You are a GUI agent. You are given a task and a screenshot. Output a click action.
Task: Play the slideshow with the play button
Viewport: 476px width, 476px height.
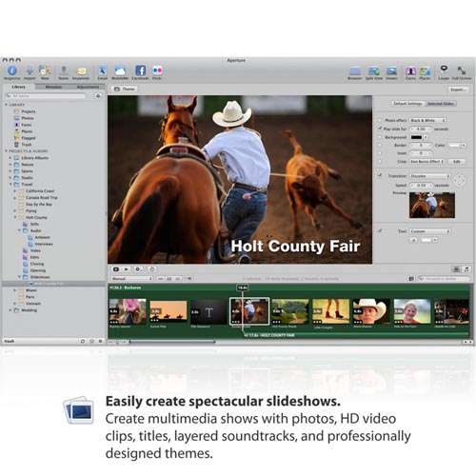tap(127, 269)
